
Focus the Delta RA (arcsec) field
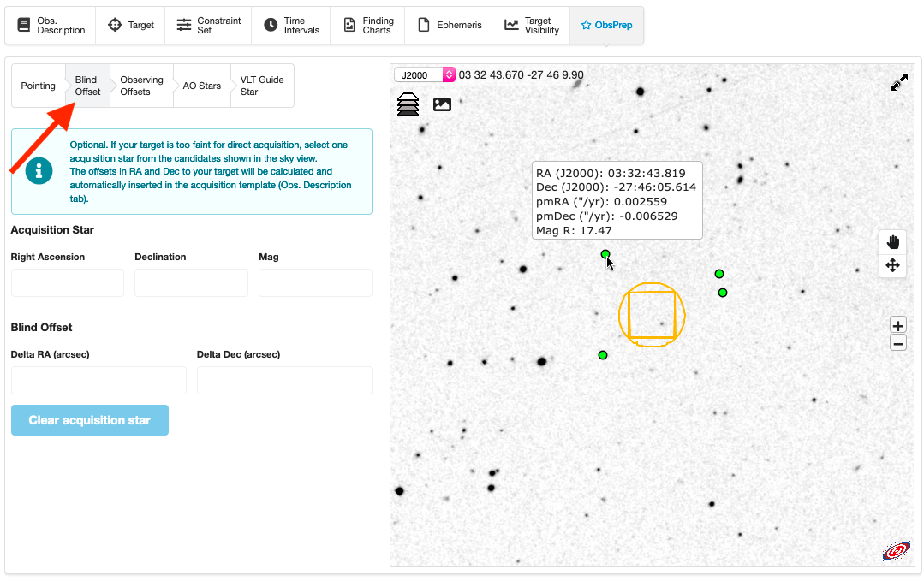click(98, 381)
